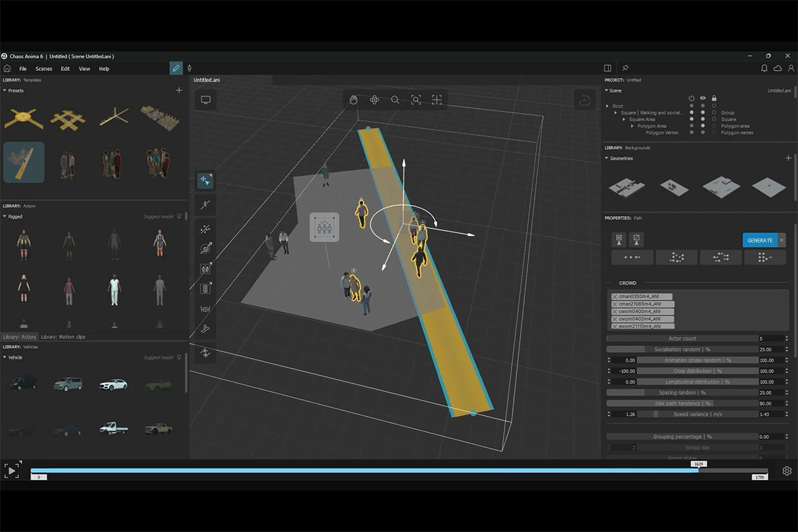Select the pan hand tool in viewport
The image size is (798, 532).
pos(353,100)
